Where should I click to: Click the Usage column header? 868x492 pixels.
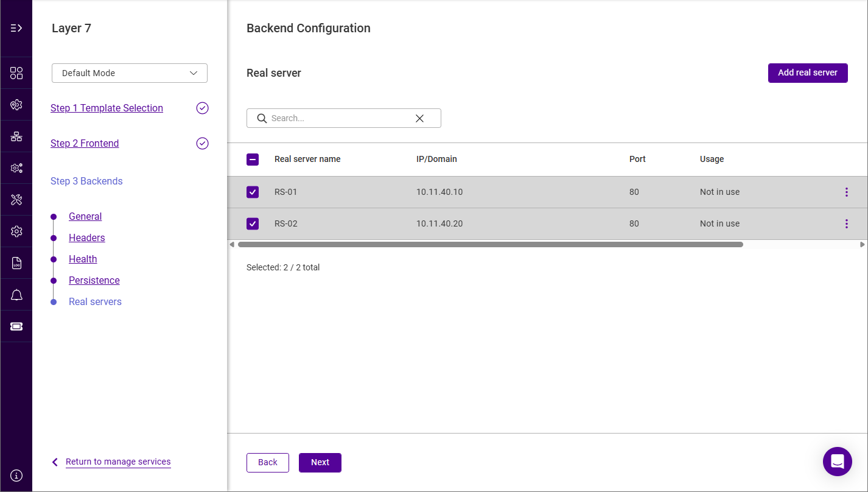click(x=712, y=160)
